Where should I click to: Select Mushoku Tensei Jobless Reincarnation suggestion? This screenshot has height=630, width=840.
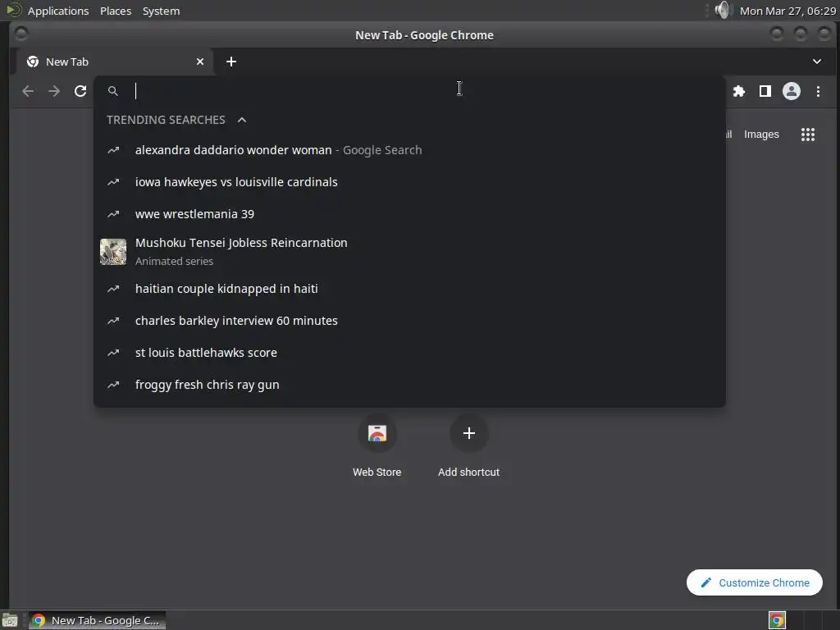(409, 251)
